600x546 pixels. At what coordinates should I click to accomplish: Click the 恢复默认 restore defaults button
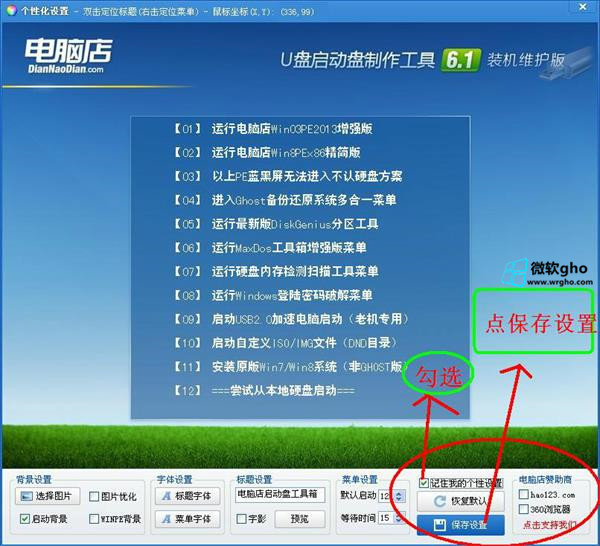coord(461,501)
